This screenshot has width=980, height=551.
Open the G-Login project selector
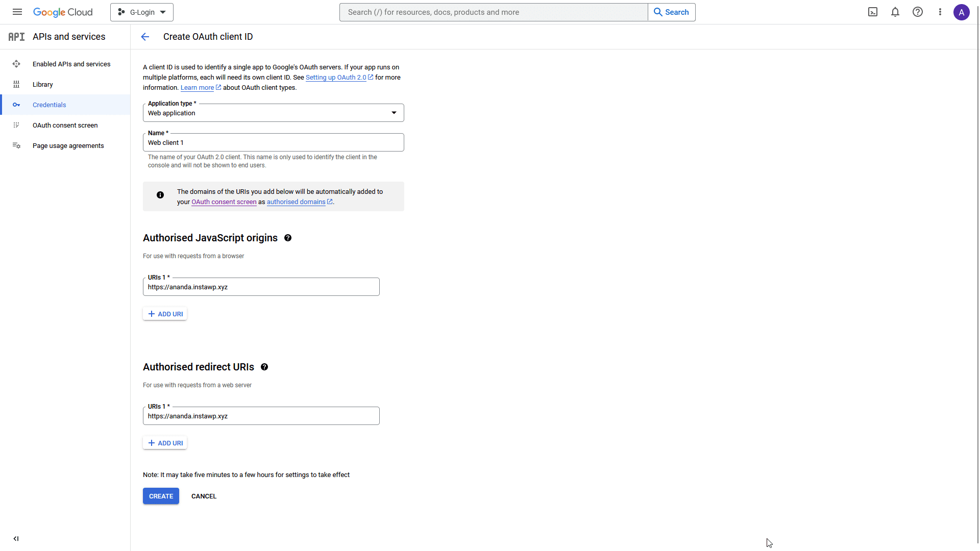141,12
